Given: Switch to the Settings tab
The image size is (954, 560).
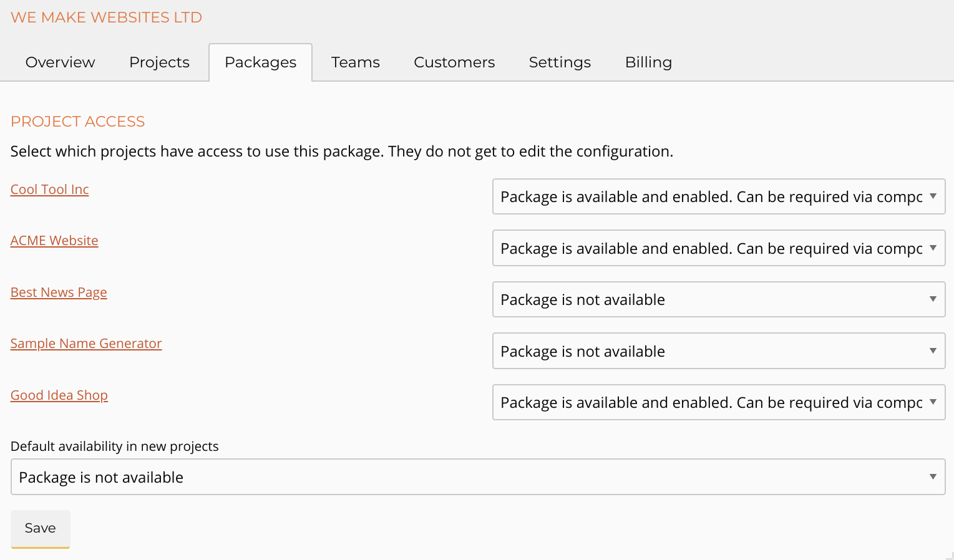Looking at the screenshot, I should (x=560, y=62).
